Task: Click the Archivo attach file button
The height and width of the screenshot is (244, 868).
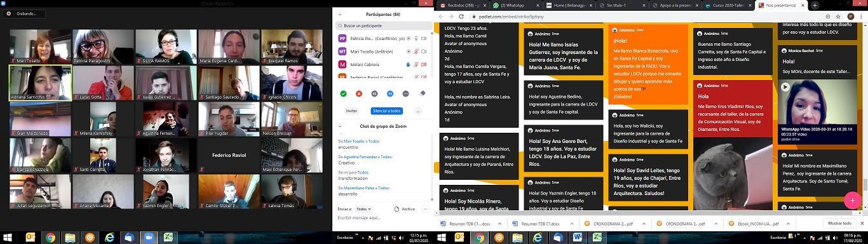Action: click(404, 208)
